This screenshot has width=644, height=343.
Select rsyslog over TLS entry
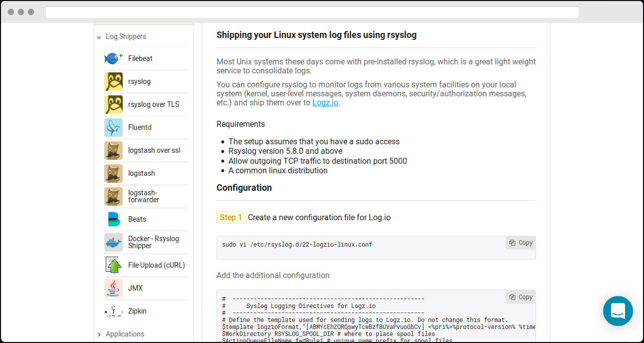154,104
